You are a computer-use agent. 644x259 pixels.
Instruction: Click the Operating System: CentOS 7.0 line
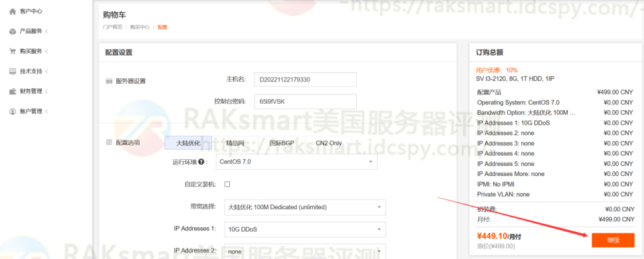pyautogui.click(x=555, y=102)
